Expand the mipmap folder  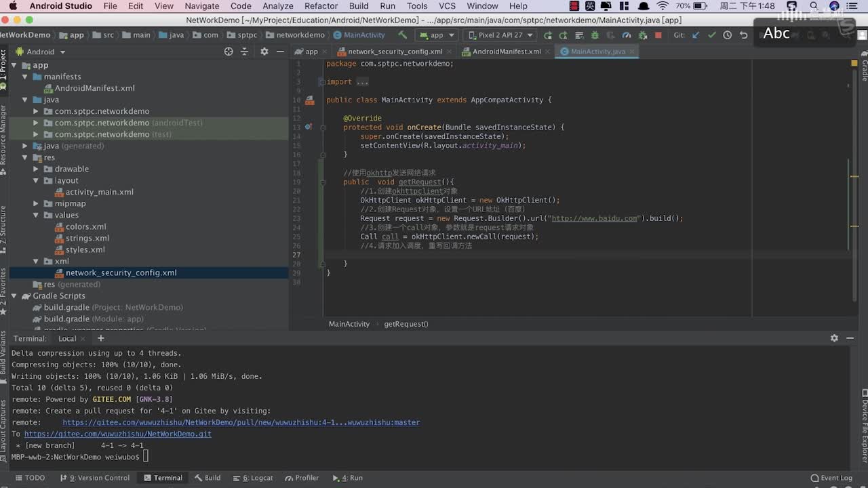36,203
